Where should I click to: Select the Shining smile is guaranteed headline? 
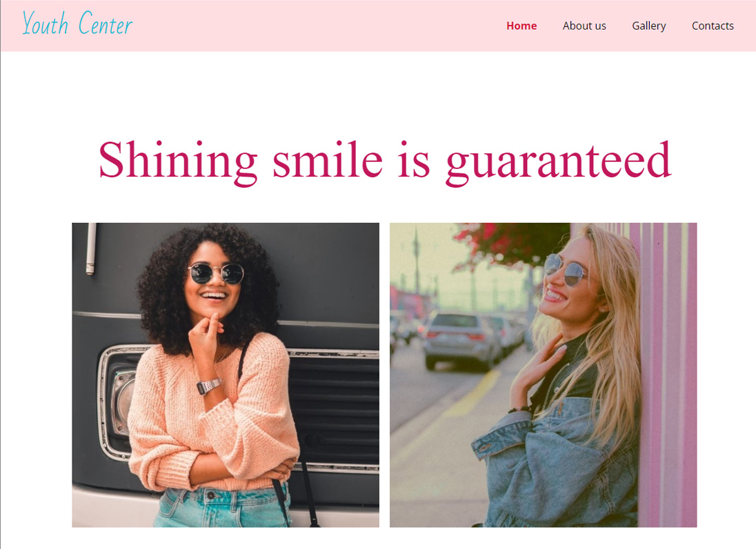pos(384,162)
